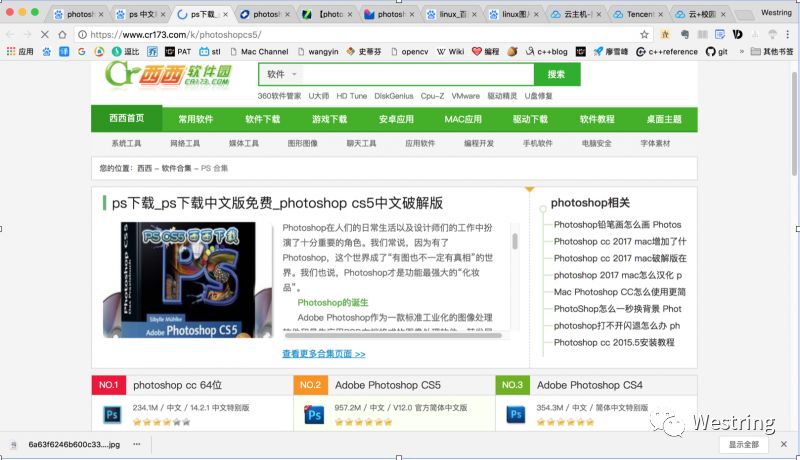Click the description box horizontal scrollbar
Screen dimensions: 800x460
(x=393, y=336)
